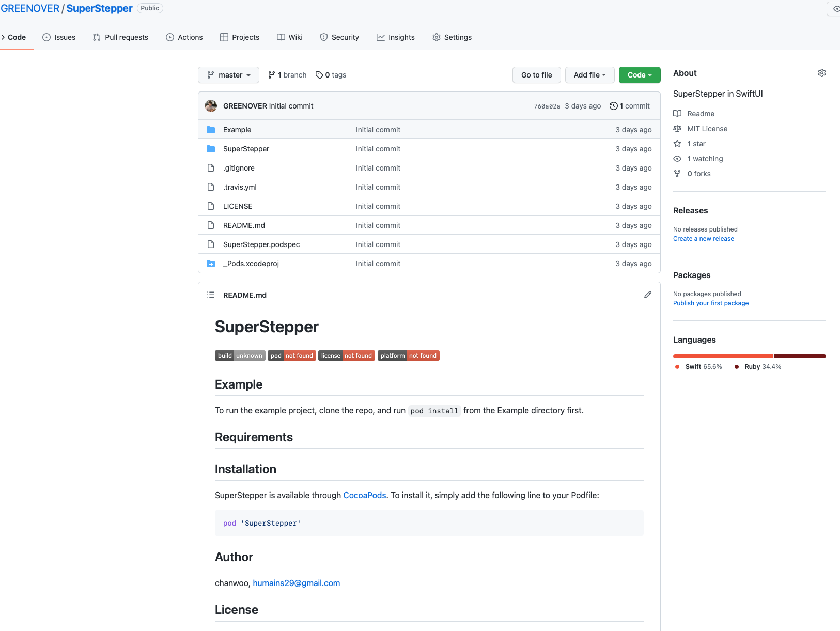Click the star icon in About
Screen dimensions: 840x631
(677, 144)
